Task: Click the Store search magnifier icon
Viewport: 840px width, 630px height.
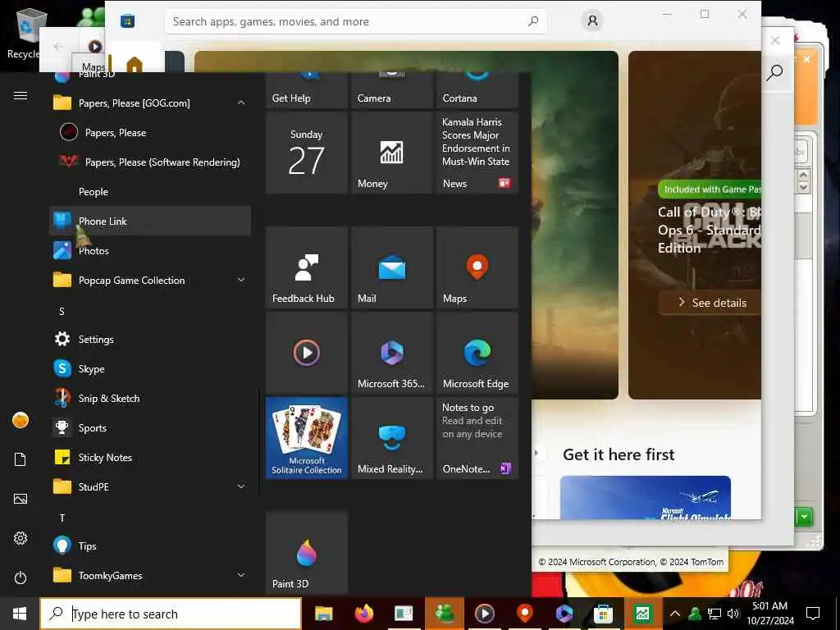Action: pyautogui.click(x=533, y=21)
